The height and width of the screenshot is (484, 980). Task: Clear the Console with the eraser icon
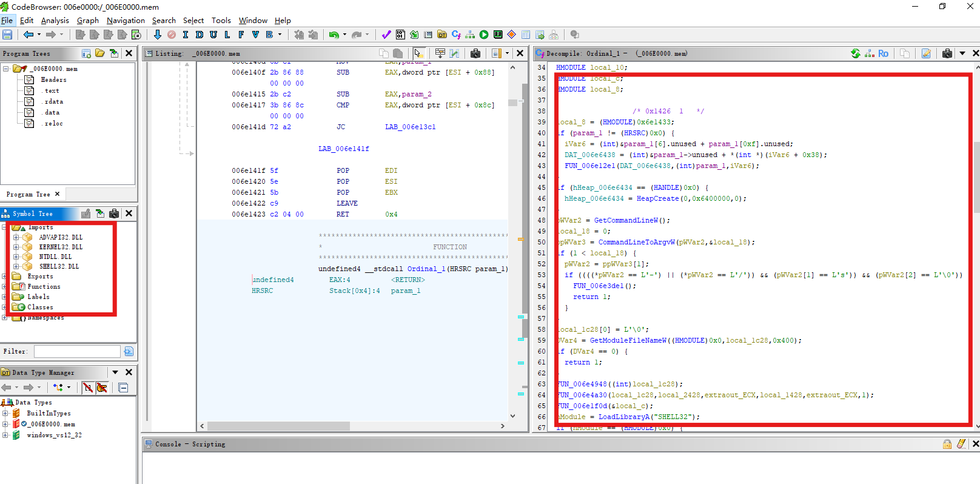coord(961,444)
